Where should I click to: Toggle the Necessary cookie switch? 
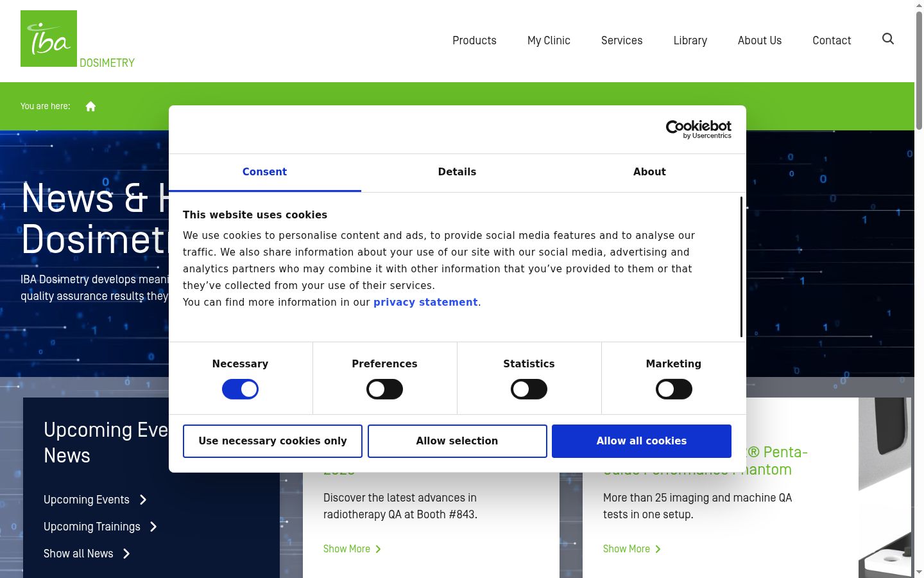240,389
